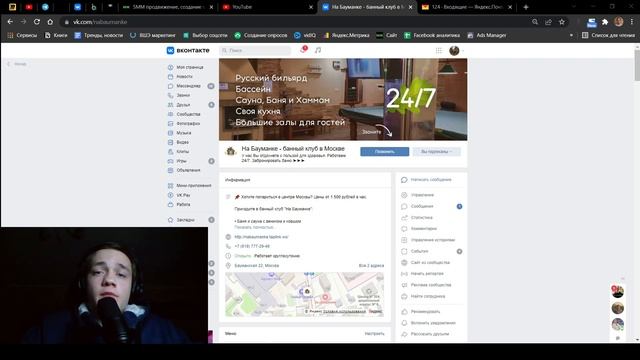Open Комментарии in community menu

419,229
